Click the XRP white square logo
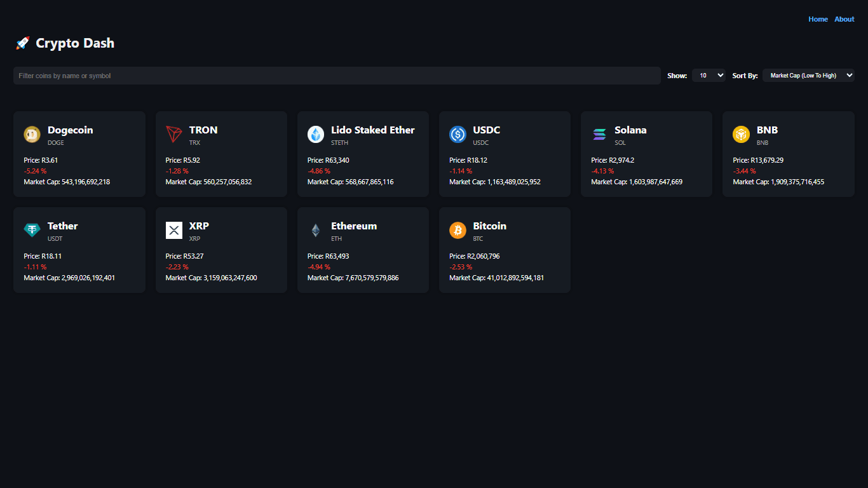868x488 pixels. tap(174, 230)
